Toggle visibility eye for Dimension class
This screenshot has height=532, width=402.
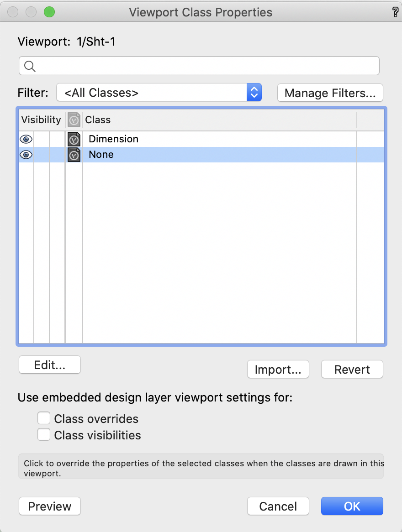tap(26, 139)
